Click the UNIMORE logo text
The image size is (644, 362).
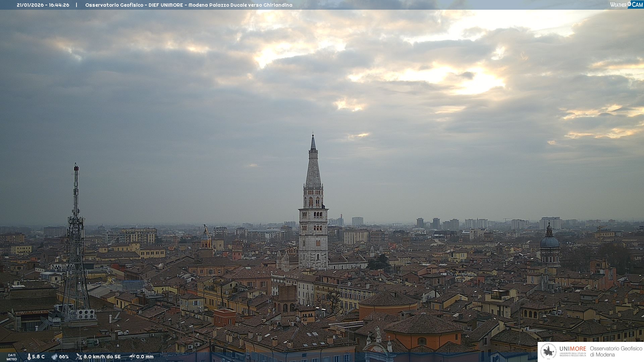[573, 349]
